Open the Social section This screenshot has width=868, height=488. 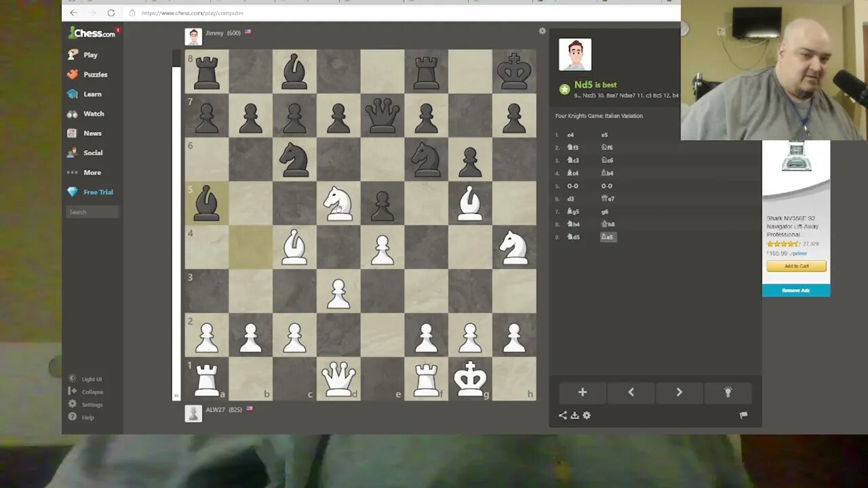85,153
